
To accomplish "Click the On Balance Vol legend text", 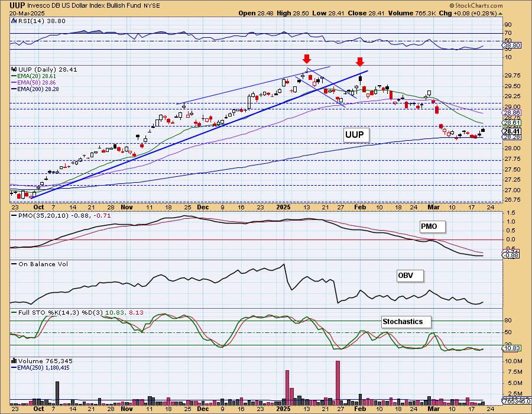I will tap(43, 264).
